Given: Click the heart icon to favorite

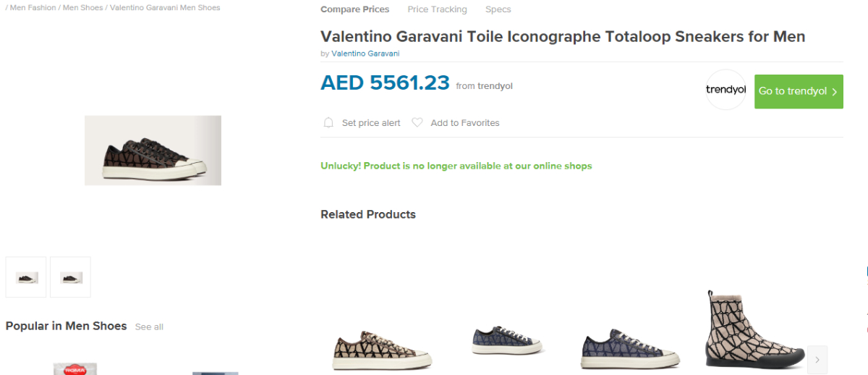Looking at the screenshot, I should (417, 123).
